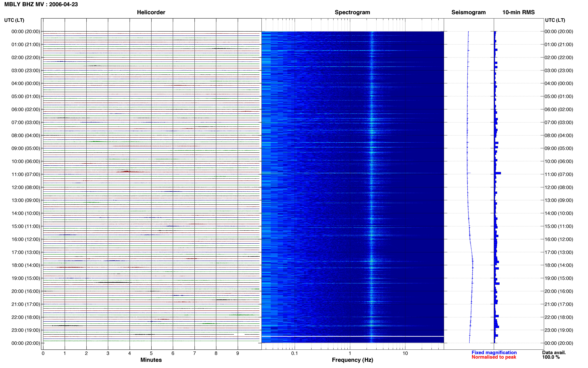Click left time label 17:00 (13:00)
Screen dimensions: 588x368
point(26,252)
